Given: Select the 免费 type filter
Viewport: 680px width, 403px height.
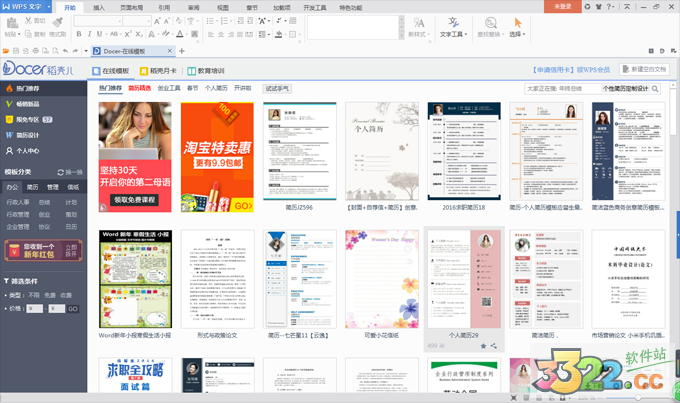Looking at the screenshot, I should tap(50, 296).
